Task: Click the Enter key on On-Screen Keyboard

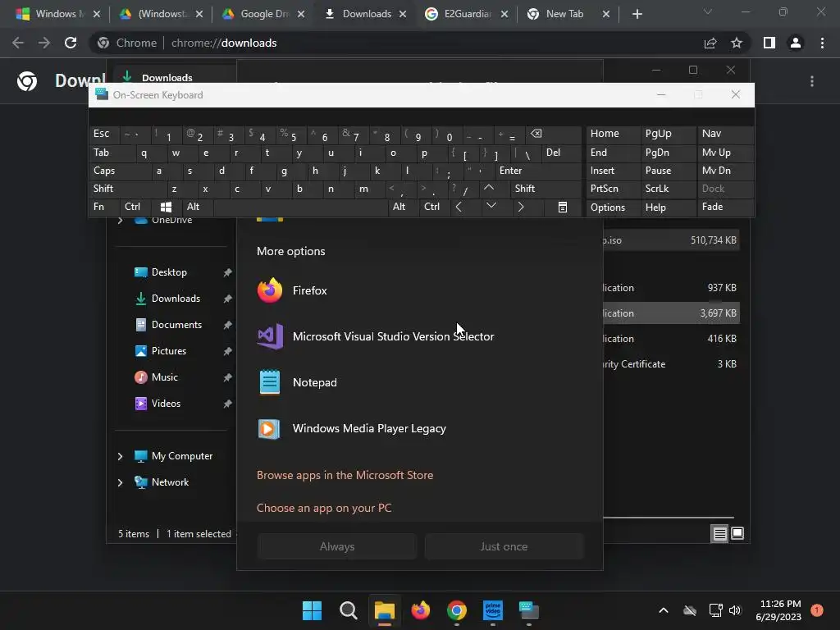Action: tap(538, 171)
